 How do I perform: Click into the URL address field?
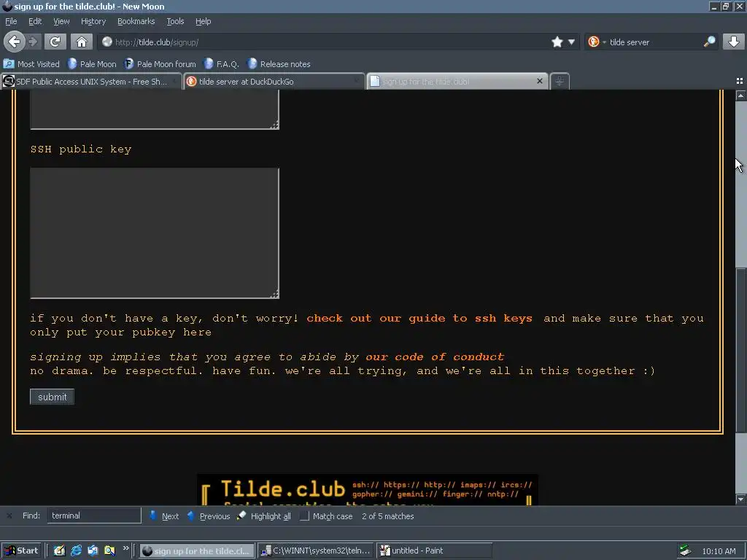point(329,42)
